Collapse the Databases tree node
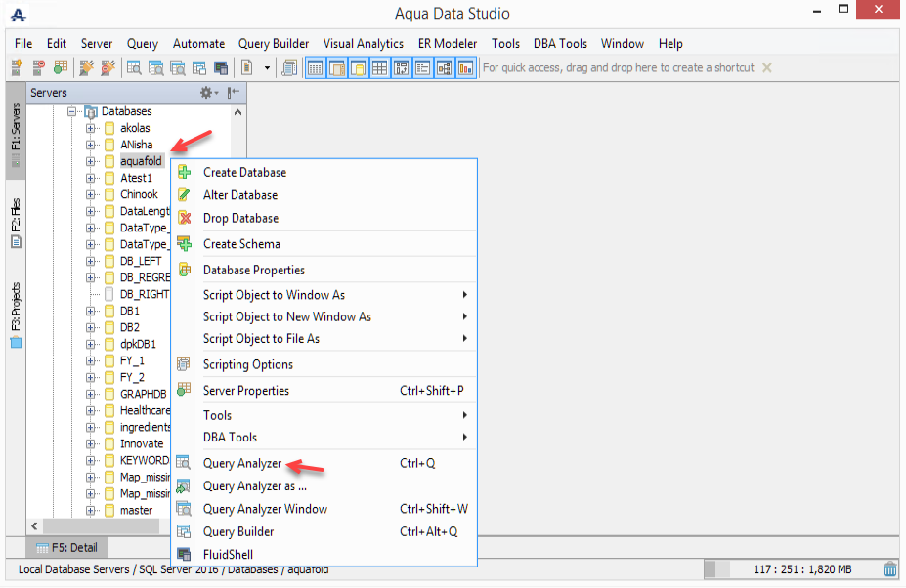This screenshot has width=906, height=588. [x=71, y=111]
